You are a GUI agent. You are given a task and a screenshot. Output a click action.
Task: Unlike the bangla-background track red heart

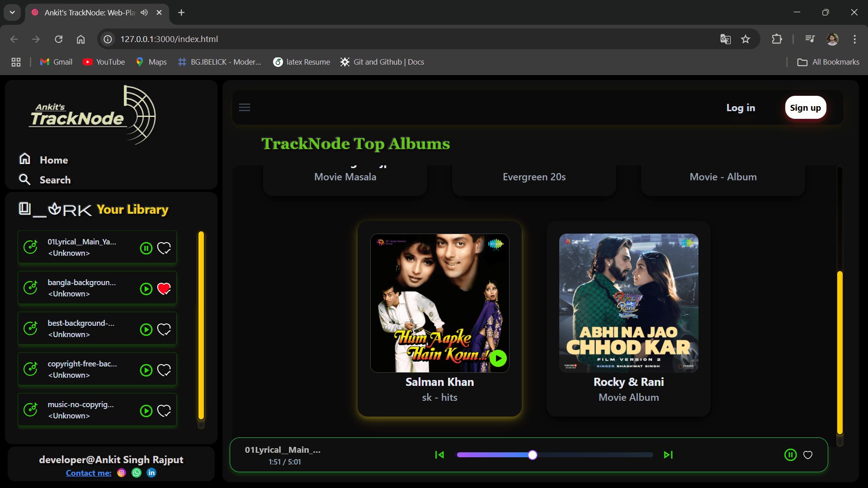pyautogui.click(x=164, y=289)
